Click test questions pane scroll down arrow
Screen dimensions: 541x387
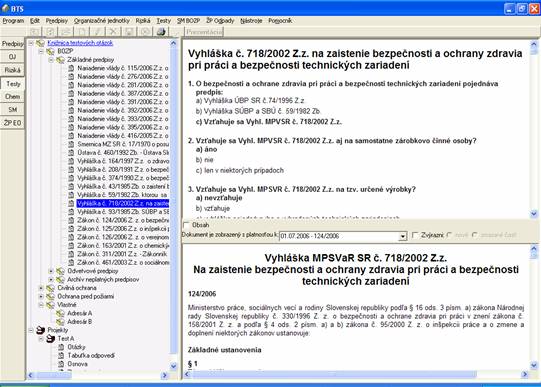coord(534,214)
